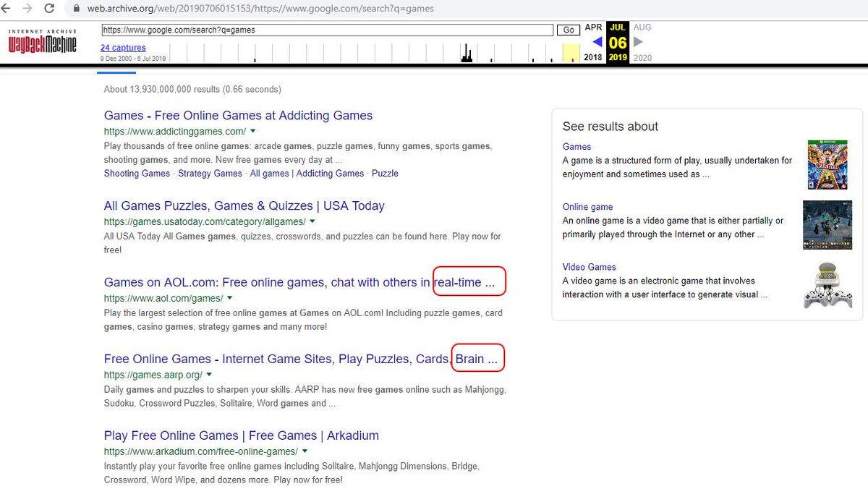
Task: Select APR month in Wayback toolbar
Action: coord(593,27)
